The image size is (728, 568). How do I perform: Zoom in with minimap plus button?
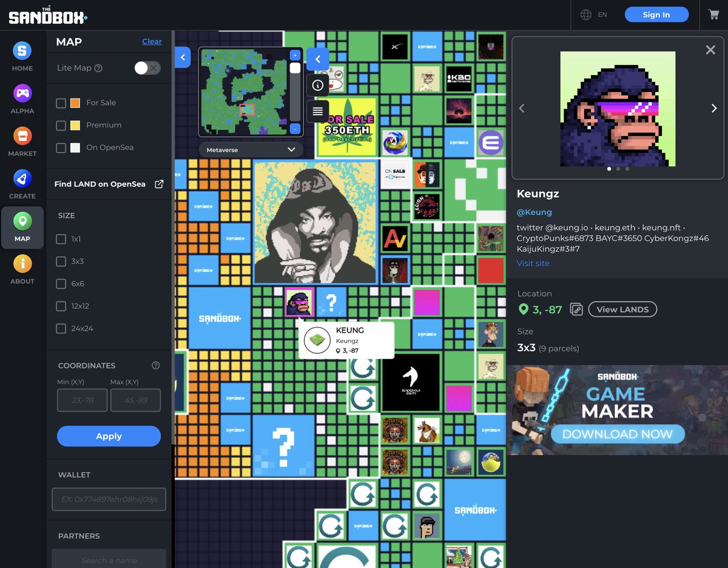click(295, 55)
